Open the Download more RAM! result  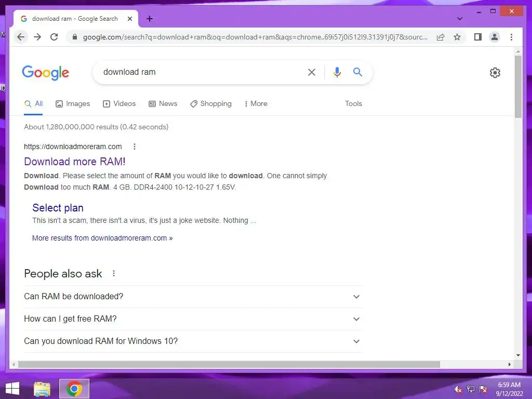[75, 162]
